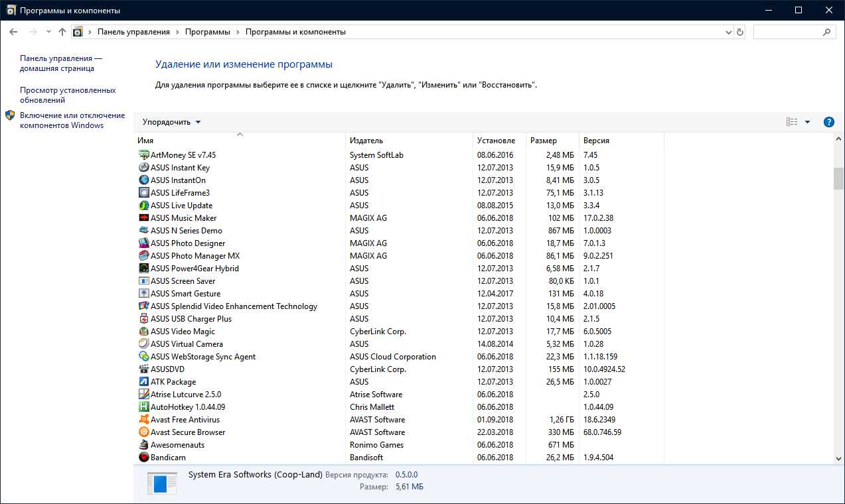
Task: Click the Bandicam red record icon
Action: tap(144, 457)
